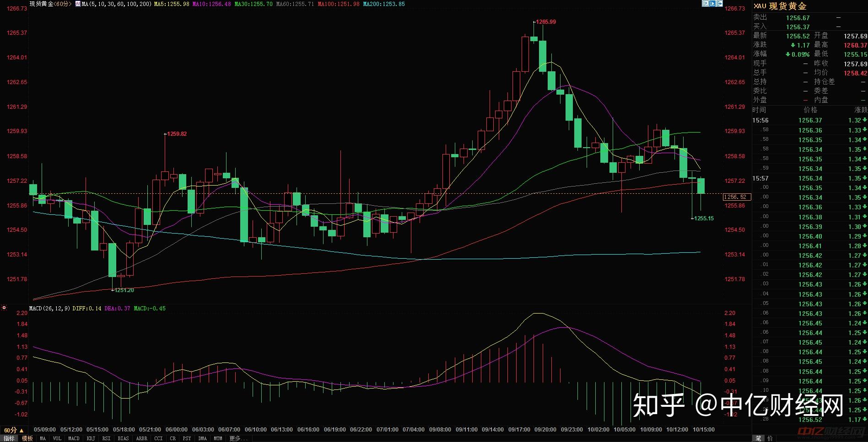
Task: Click the 1265.99 high price marker
Action: [x=546, y=22]
